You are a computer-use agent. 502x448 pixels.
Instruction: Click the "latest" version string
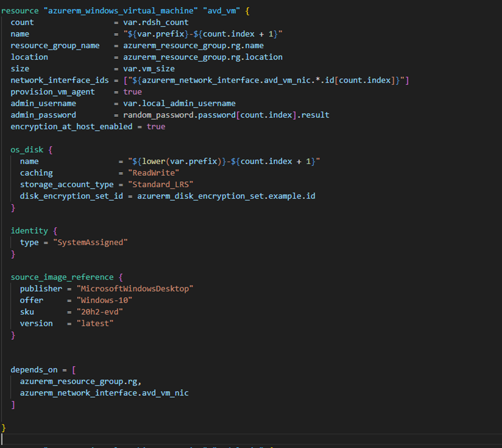[95, 323]
